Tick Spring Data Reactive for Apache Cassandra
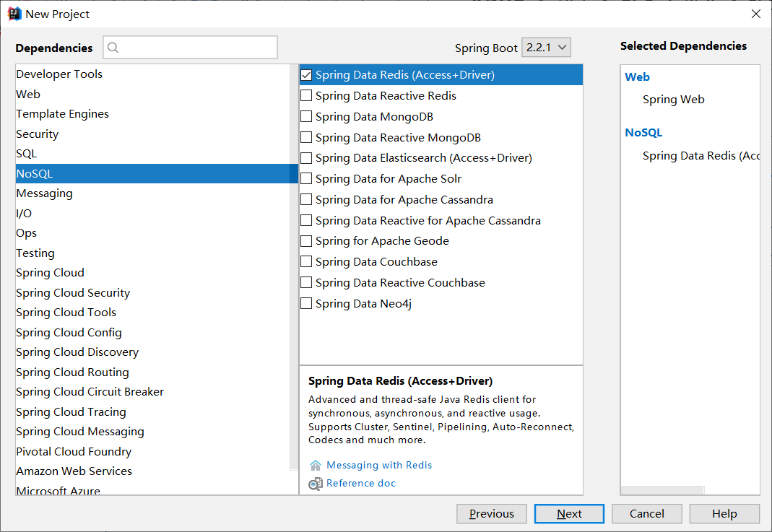The height and width of the screenshot is (532, 772). pyautogui.click(x=306, y=220)
